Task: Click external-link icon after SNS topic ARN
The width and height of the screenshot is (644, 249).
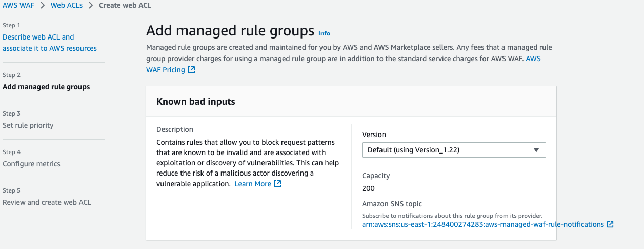Action: point(610,224)
